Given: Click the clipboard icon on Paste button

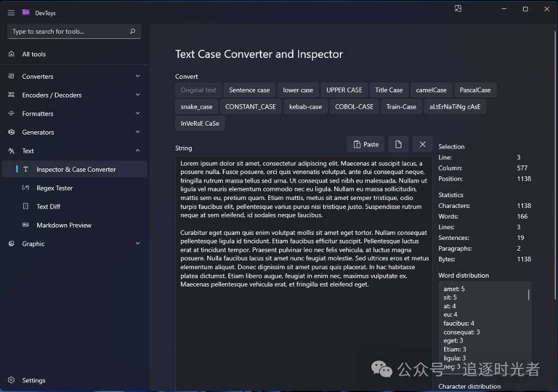Looking at the screenshot, I should coord(357,144).
